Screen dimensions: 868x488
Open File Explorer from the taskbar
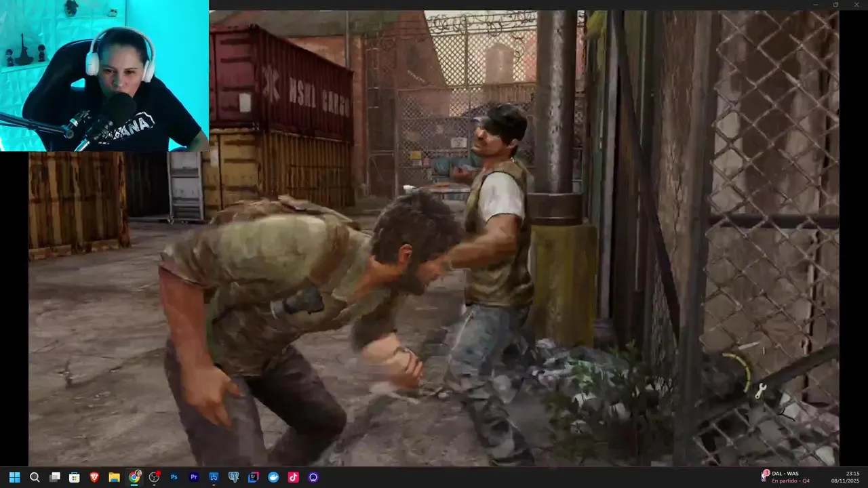click(114, 477)
